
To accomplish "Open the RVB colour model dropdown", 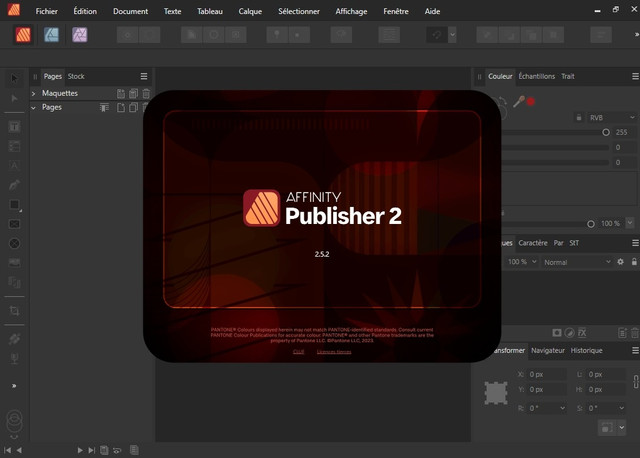I will point(611,118).
